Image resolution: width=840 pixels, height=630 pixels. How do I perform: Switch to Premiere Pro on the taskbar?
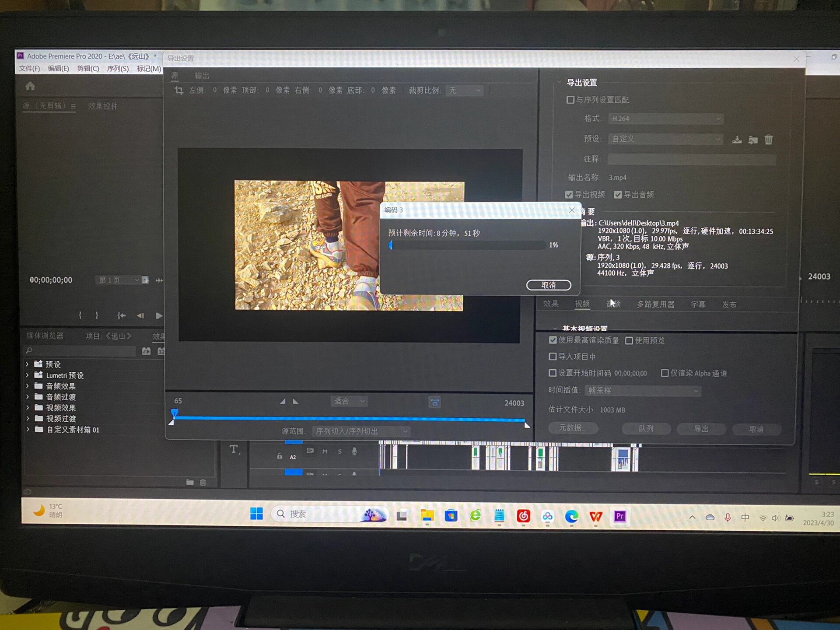619,517
